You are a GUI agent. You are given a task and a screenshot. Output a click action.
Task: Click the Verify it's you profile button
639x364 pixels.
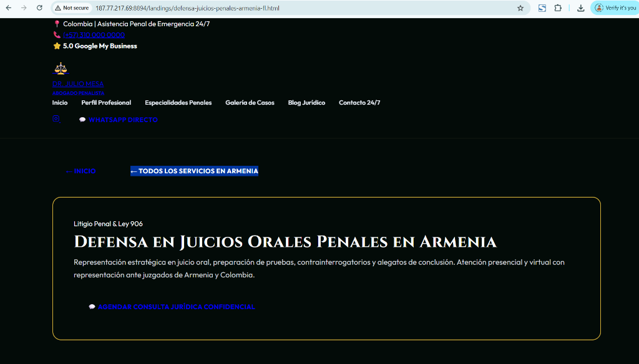tap(615, 7)
